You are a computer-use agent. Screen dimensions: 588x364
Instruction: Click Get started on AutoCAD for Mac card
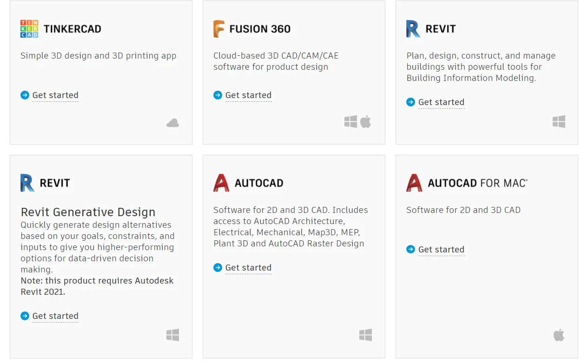pos(441,249)
